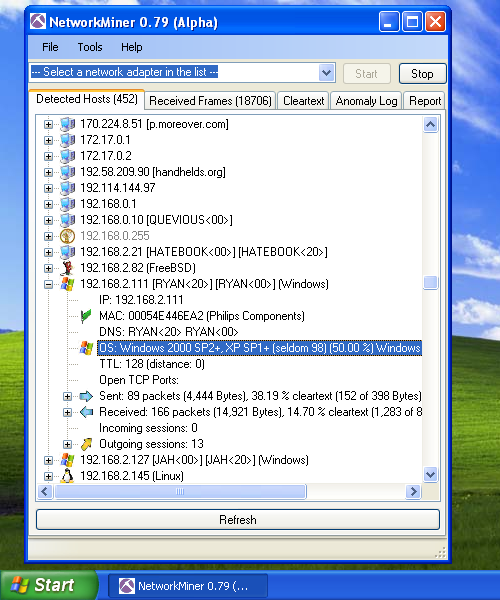The width and height of the screenshot is (500, 600).
Task: Click the horizontal scrollbar thumb
Action: (x=180, y=491)
